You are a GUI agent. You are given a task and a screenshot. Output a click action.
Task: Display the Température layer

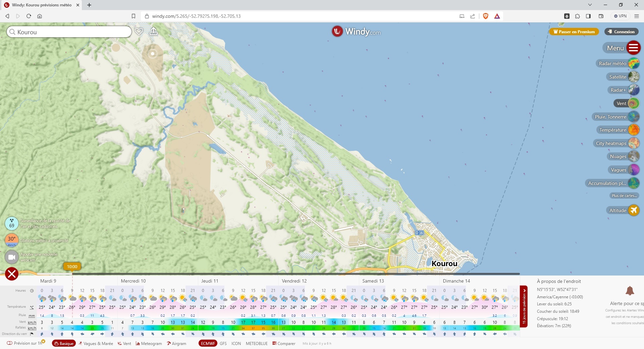[618, 130]
